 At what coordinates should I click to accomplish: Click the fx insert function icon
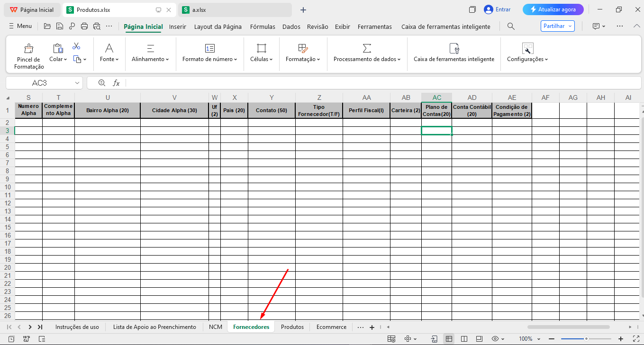tap(116, 83)
